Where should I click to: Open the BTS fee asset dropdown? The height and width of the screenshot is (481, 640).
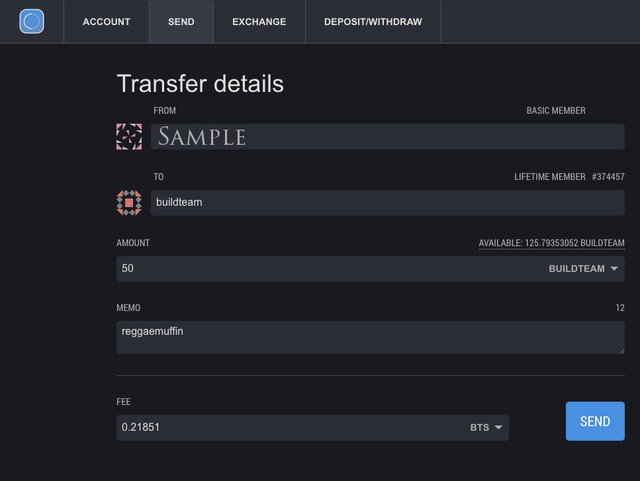click(x=486, y=428)
